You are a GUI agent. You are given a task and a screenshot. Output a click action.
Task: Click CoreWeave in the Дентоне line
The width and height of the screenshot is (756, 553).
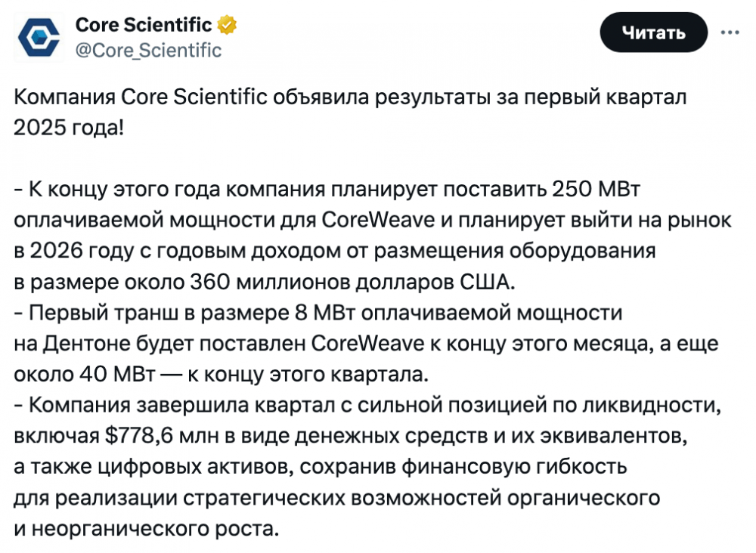tap(368, 344)
